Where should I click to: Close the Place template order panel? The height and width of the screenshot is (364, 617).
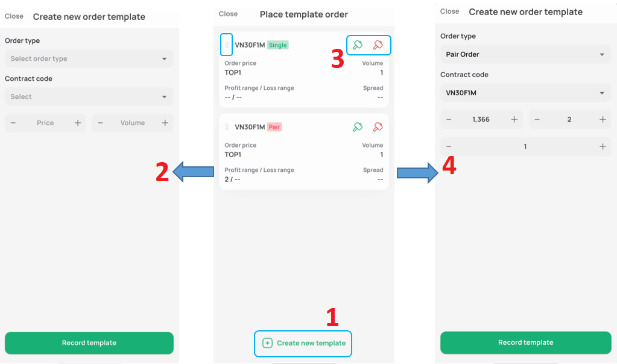coord(228,14)
